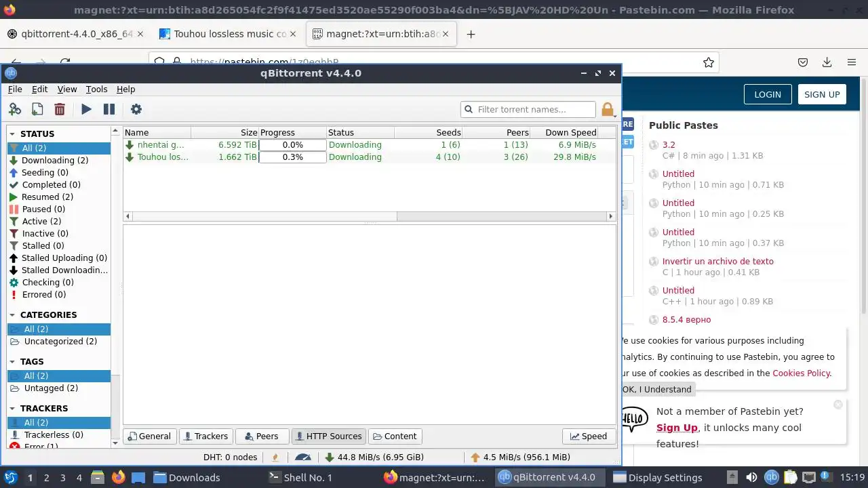The width and height of the screenshot is (868, 488).
Task: Click the green download speed arrow in status bar
Action: (x=330, y=457)
